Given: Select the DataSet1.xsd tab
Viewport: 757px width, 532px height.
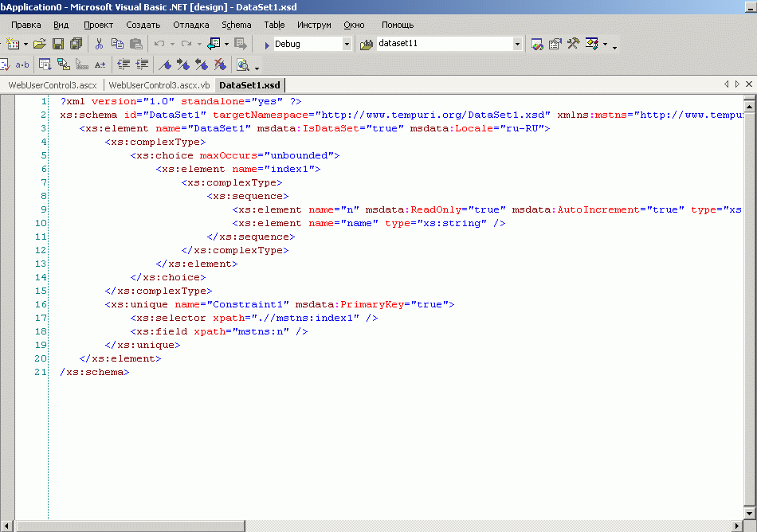Looking at the screenshot, I should [249, 85].
